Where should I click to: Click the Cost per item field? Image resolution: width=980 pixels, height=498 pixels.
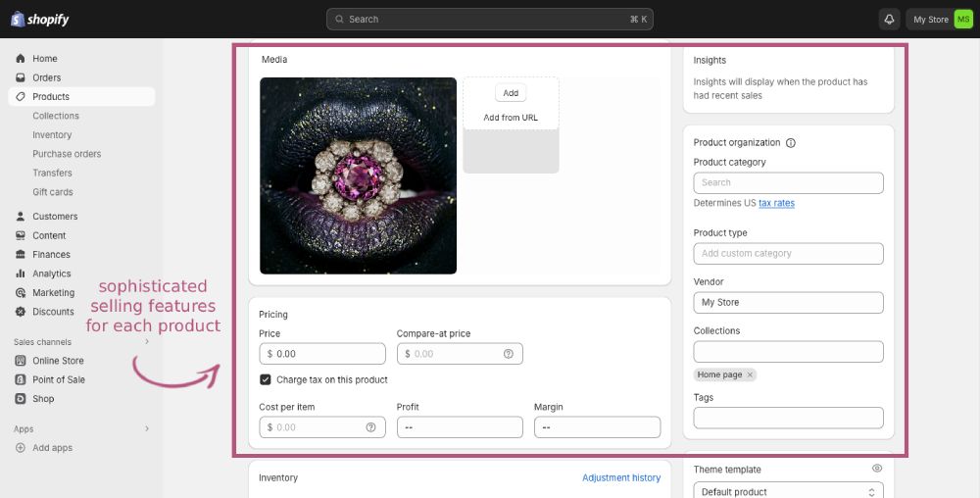(x=322, y=427)
